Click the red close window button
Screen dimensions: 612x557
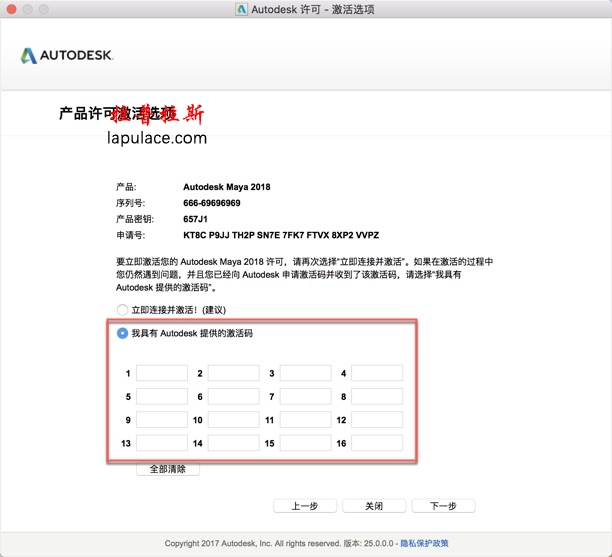(11, 9)
